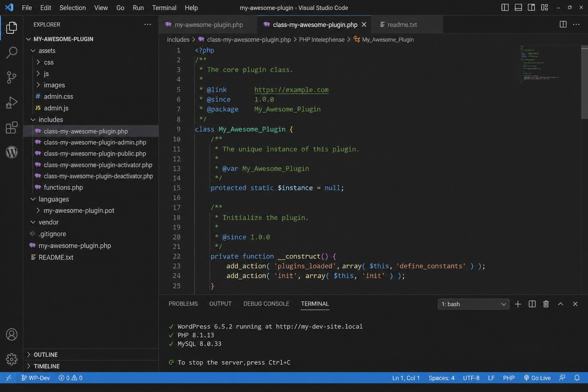Open the Explorer view in activity bar
Viewport: 588px width, 392px height.
11,28
